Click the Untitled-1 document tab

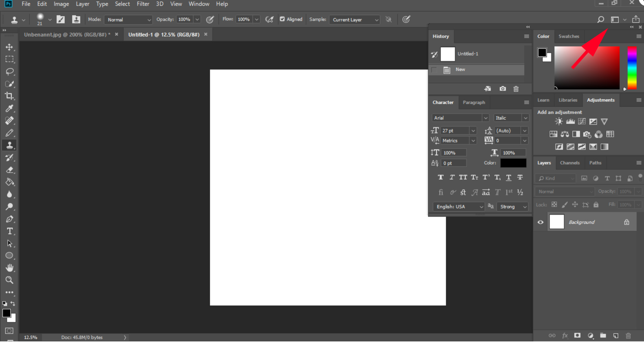pos(164,35)
